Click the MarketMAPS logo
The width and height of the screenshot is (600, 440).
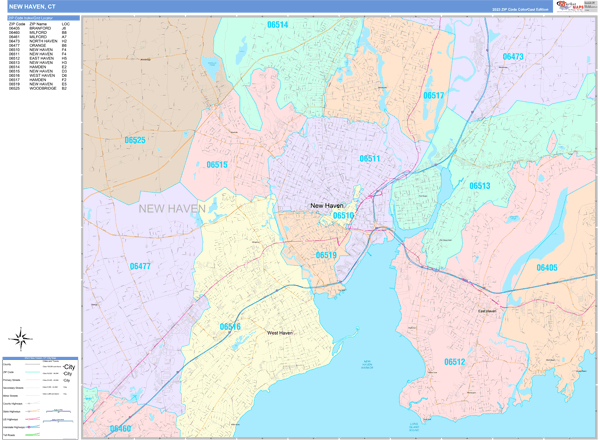pos(573,6)
